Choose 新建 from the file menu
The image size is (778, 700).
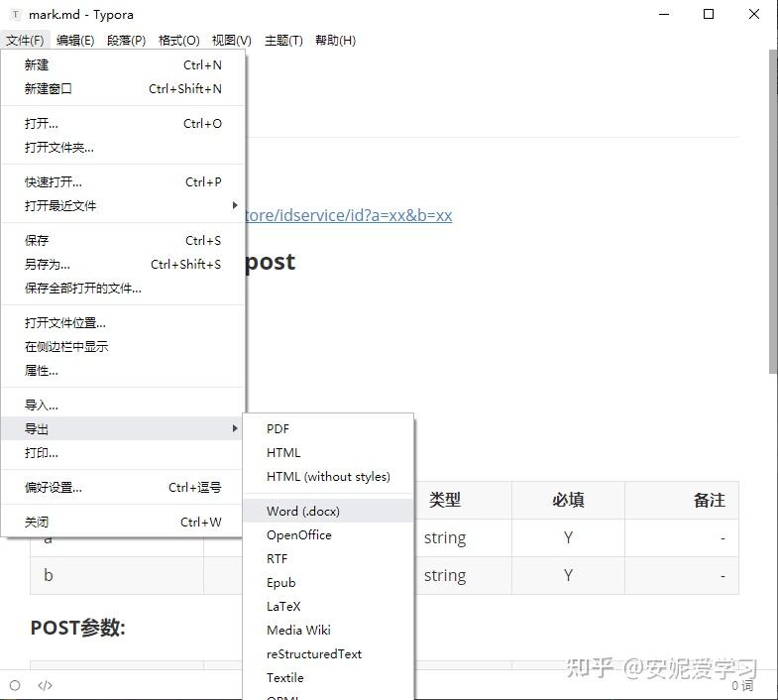pyautogui.click(x=123, y=65)
